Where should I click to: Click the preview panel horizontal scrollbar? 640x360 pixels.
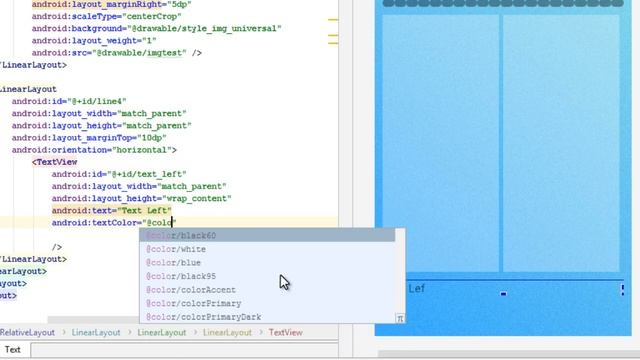point(508,353)
